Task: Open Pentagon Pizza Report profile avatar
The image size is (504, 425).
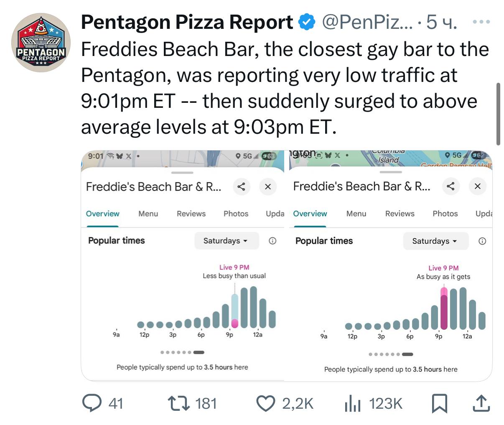Action: 41,43
